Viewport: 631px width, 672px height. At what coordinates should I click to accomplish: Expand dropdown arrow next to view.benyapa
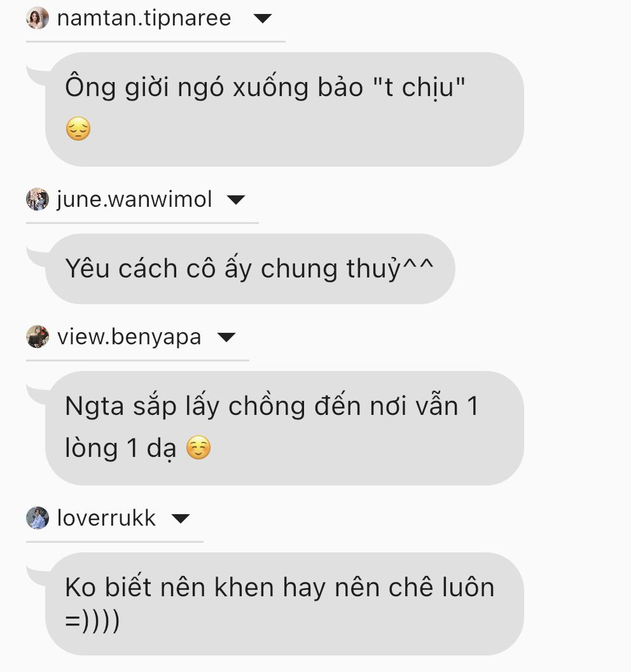(x=226, y=338)
